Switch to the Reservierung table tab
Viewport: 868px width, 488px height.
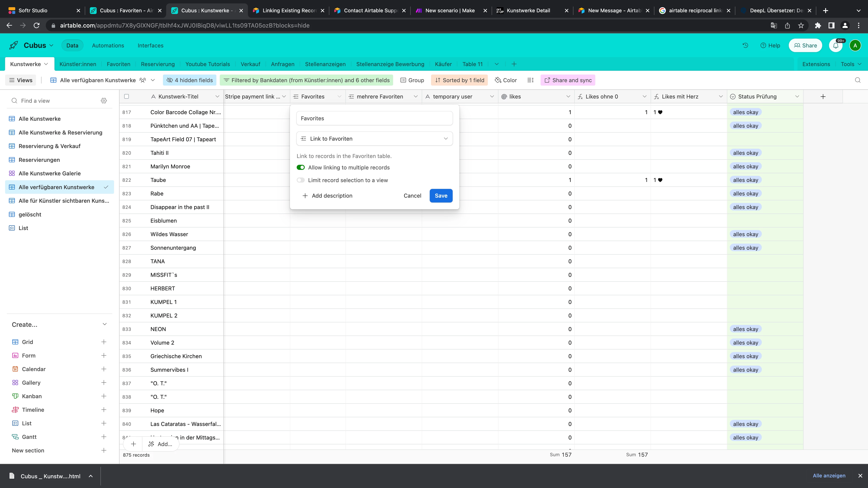(x=158, y=64)
